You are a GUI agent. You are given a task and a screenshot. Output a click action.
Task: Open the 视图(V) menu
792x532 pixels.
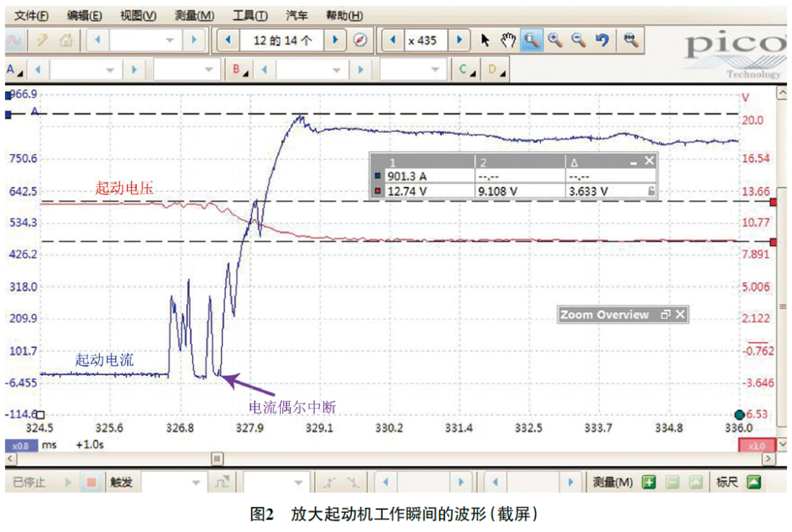coord(138,15)
